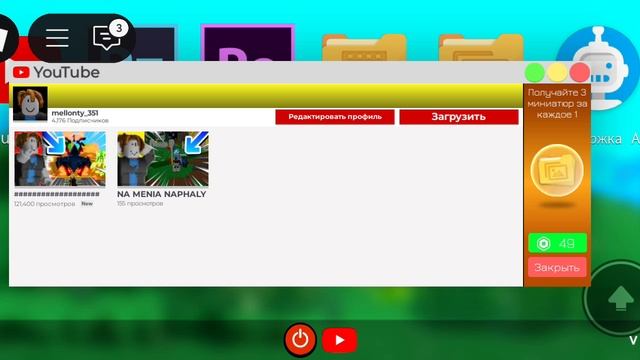The height and width of the screenshot is (360, 640).
Task: Click the Robux icon on green button
Action: [x=543, y=244]
